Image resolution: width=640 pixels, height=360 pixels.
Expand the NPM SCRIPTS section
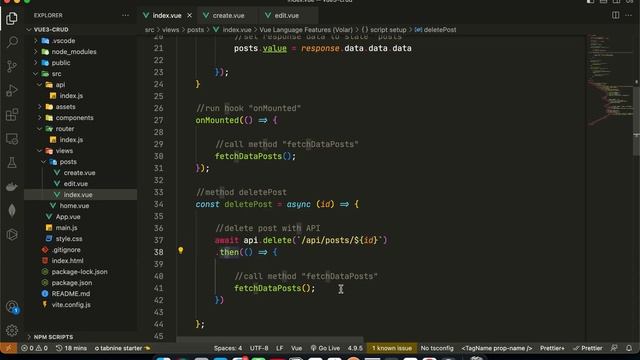pos(81,337)
